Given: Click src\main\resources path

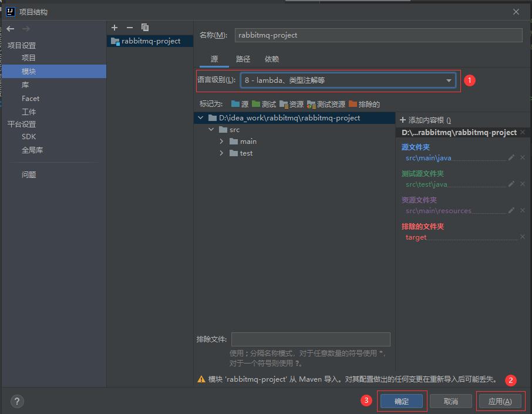Looking at the screenshot, I should [439, 211].
